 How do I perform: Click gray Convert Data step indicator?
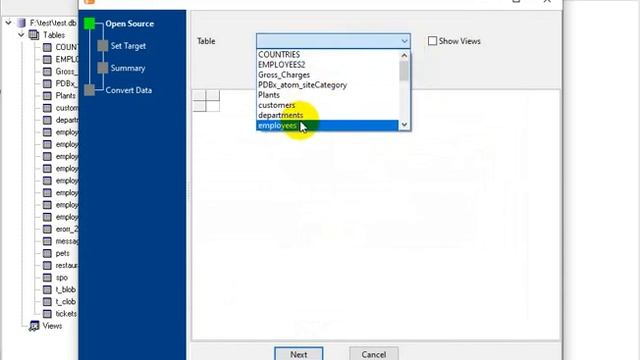(89, 90)
